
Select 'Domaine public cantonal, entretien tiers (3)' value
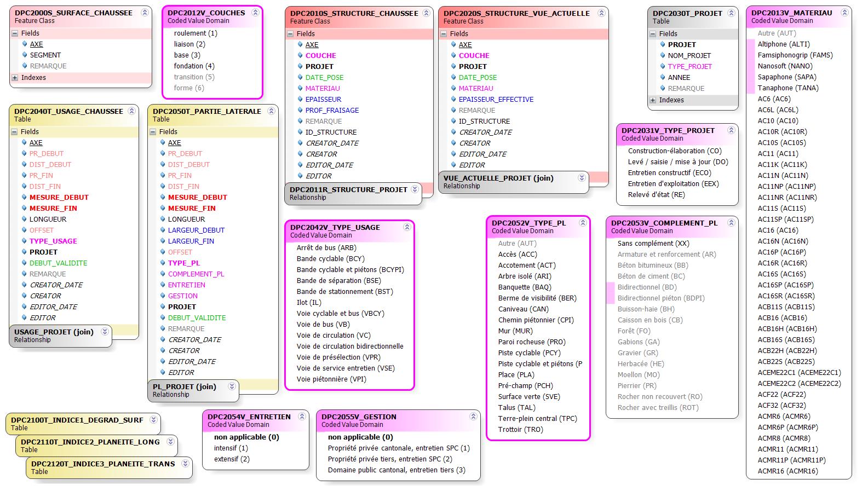tap(396, 470)
